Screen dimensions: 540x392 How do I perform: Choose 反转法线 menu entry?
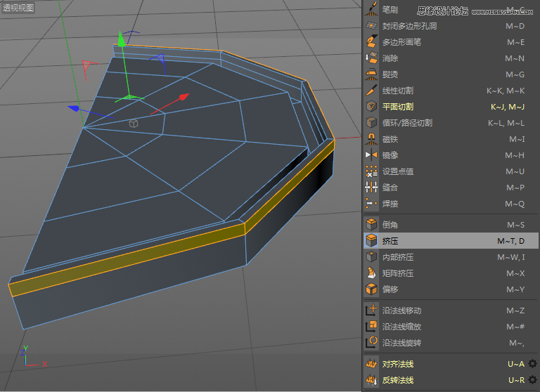[x=451, y=380]
